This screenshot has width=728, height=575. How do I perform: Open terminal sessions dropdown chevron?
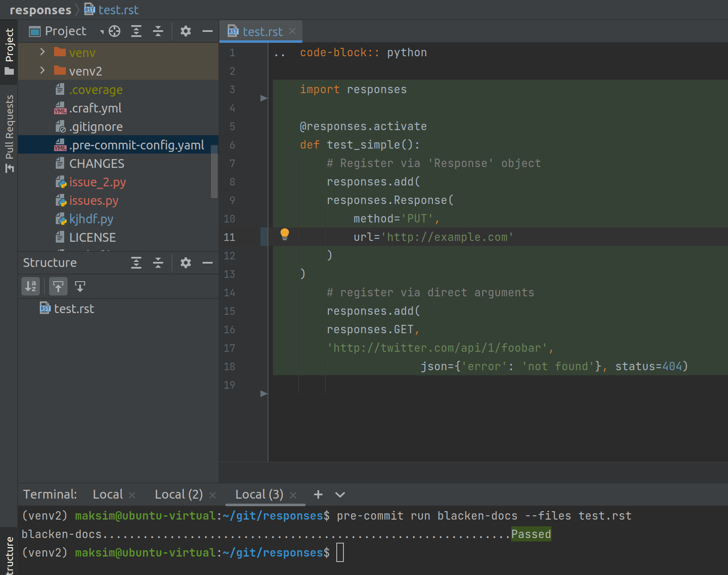tap(340, 495)
